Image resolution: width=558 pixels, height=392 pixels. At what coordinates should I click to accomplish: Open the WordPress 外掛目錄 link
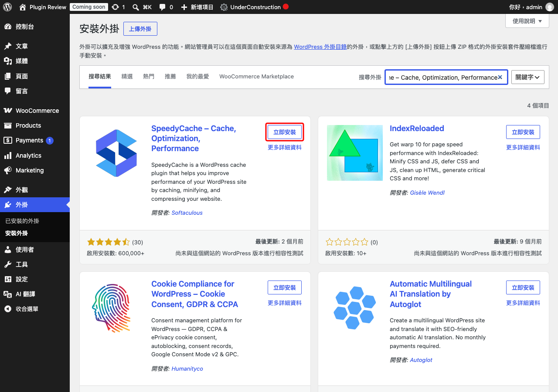point(320,47)
